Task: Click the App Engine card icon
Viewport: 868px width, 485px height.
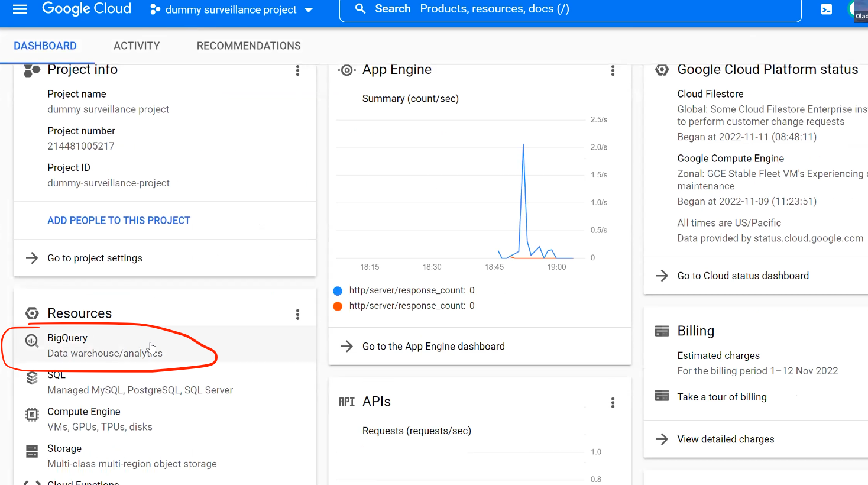Action: click(347, 70)
